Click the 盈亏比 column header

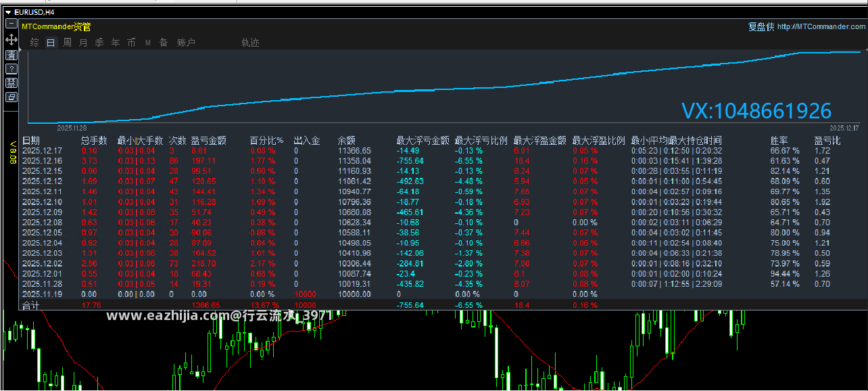click(x=827, y=141)
